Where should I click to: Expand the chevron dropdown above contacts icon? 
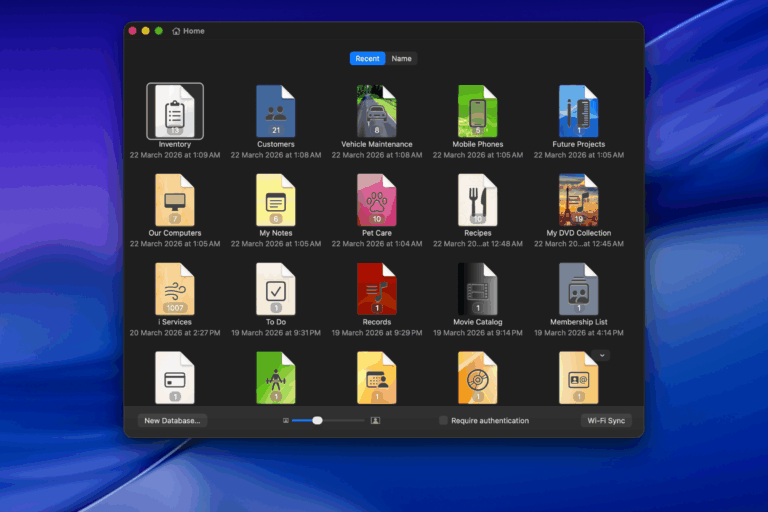click(602, 355)
